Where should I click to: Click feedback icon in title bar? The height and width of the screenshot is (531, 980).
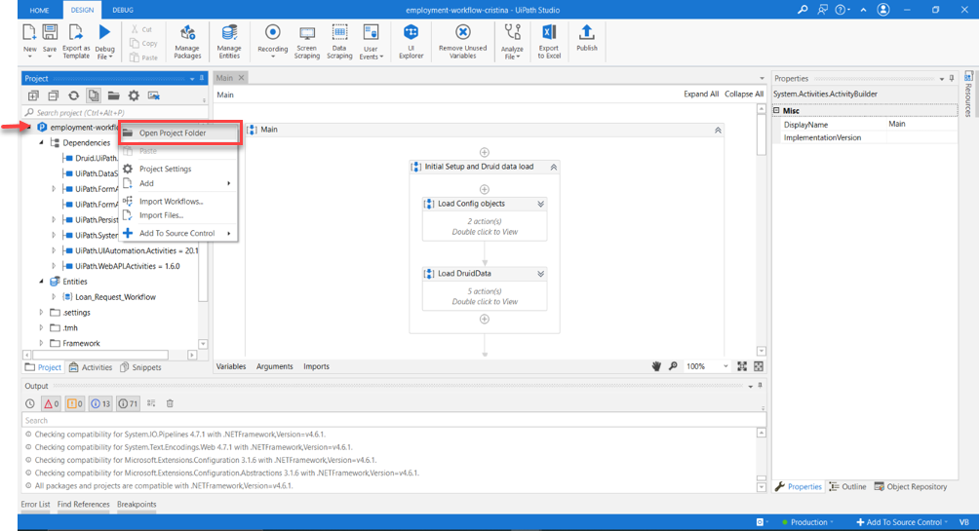coord(822,10)
